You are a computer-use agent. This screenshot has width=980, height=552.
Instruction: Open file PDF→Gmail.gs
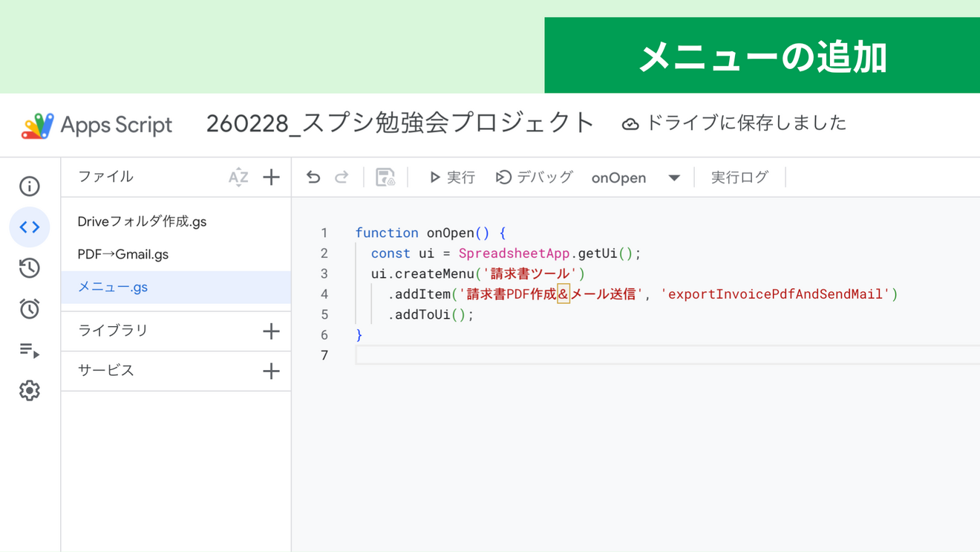pos(123,254)
